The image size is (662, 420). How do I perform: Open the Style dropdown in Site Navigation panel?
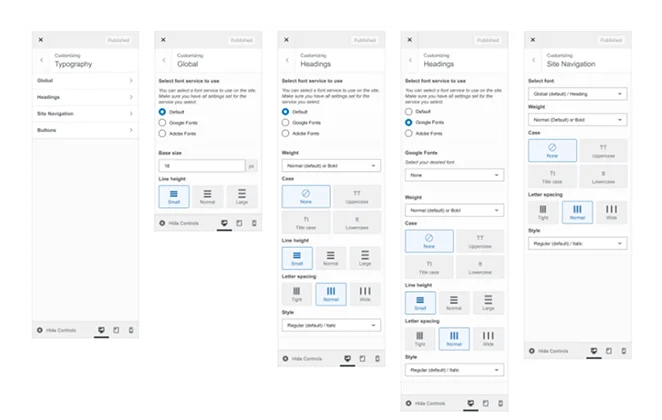(x=577, y=243)
